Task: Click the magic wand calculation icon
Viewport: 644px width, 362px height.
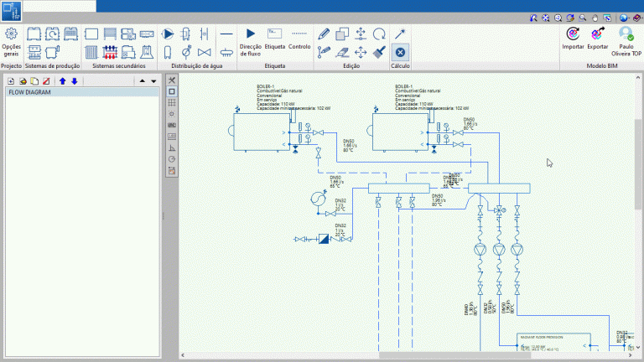Action: pos(400,34)
